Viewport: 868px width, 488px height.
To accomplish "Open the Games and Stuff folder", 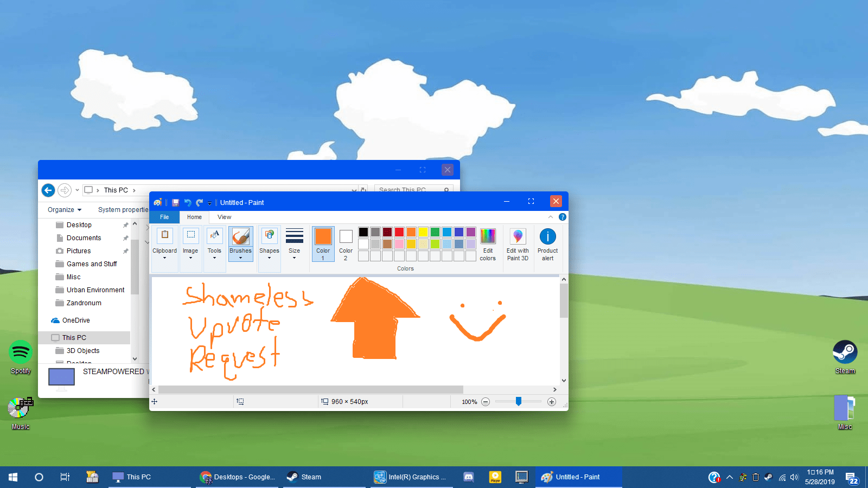I will (x=92, y=264).
